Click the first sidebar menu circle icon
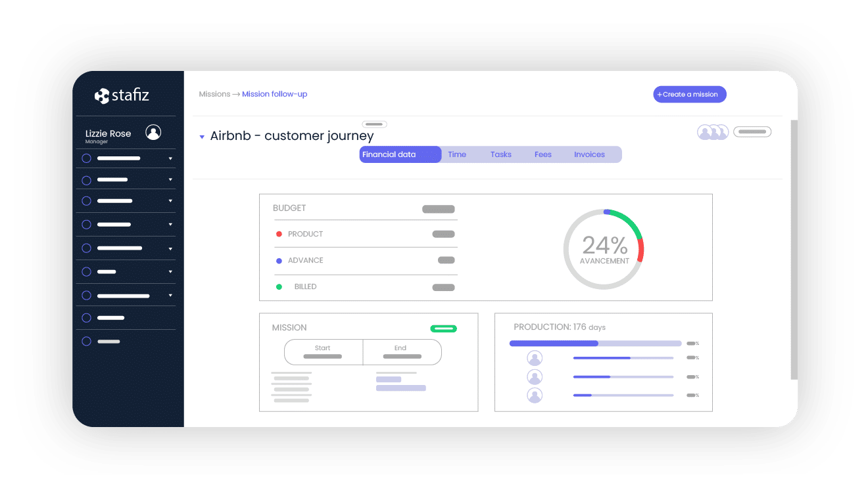 pyautogui.click(x=86, y=158)
